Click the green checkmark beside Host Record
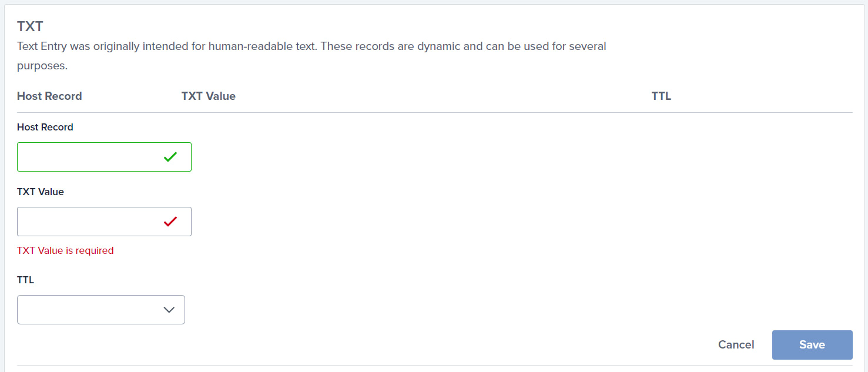The height and width of the screenshot is (372, 868). [x=170, y=156]
